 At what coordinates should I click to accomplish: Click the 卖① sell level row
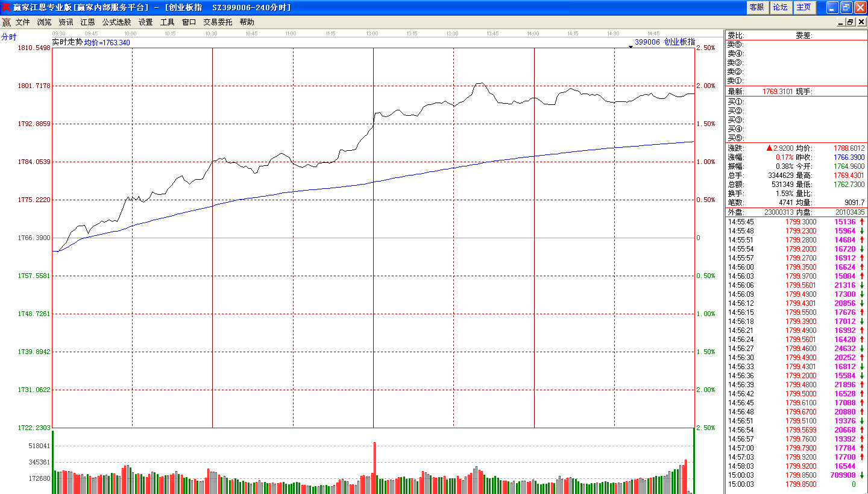point(796,81)
